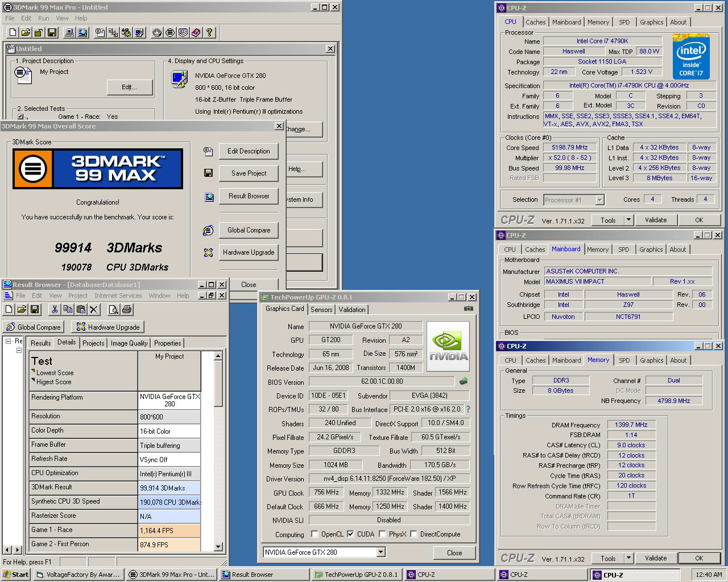Viewport: 728px width, 582px height.
Task: Click down arrow on Result Browser vertical scrollbar
Action: pyautogui.click(x=218, y=547)
